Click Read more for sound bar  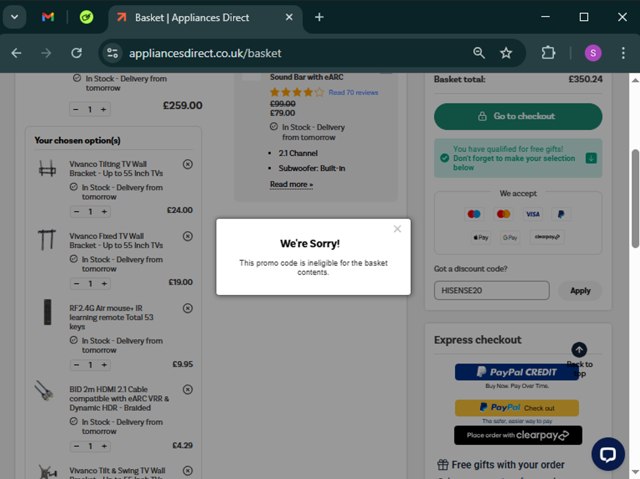[x=291, y=184]
